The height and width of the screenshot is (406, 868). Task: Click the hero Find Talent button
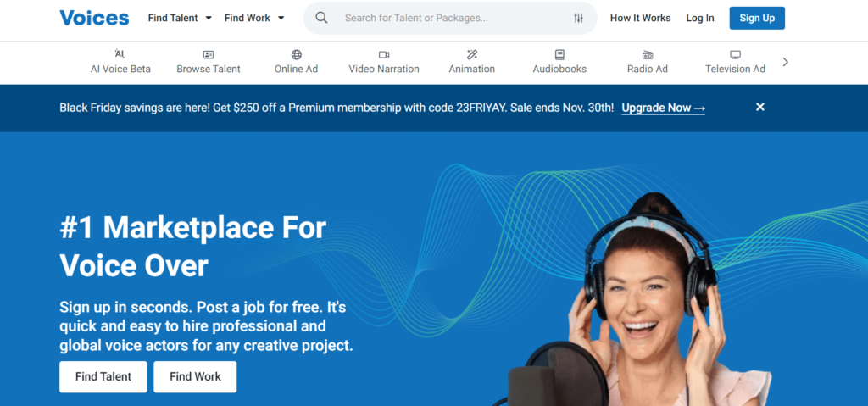point(103,376)
